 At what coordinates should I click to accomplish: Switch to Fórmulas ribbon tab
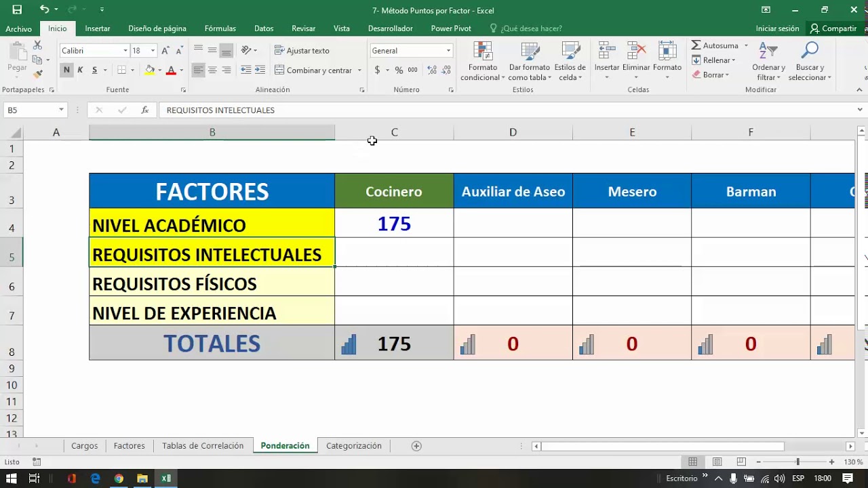tap(220, 28)
